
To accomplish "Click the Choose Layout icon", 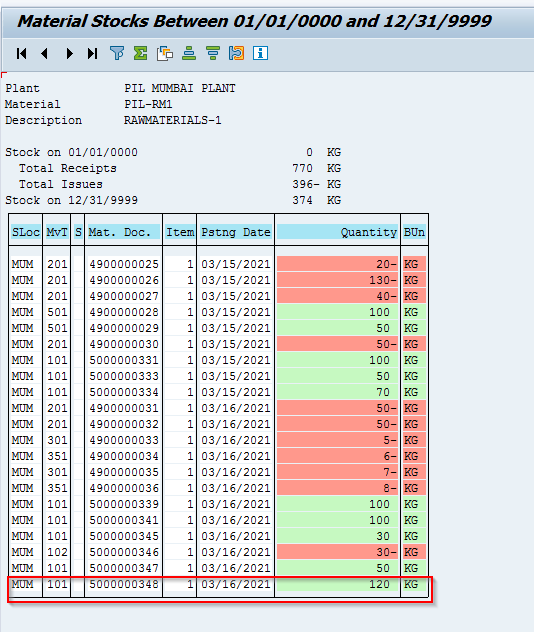I will tap(165, 53).
